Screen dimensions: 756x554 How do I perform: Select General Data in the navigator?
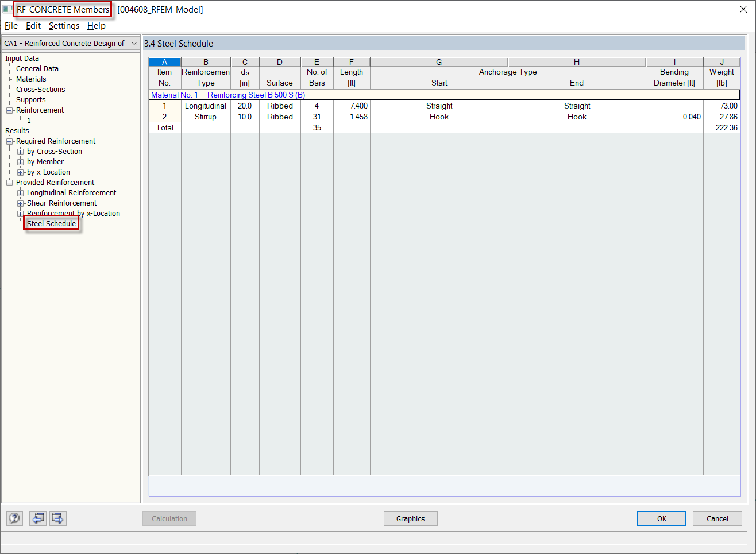[37, 68]
